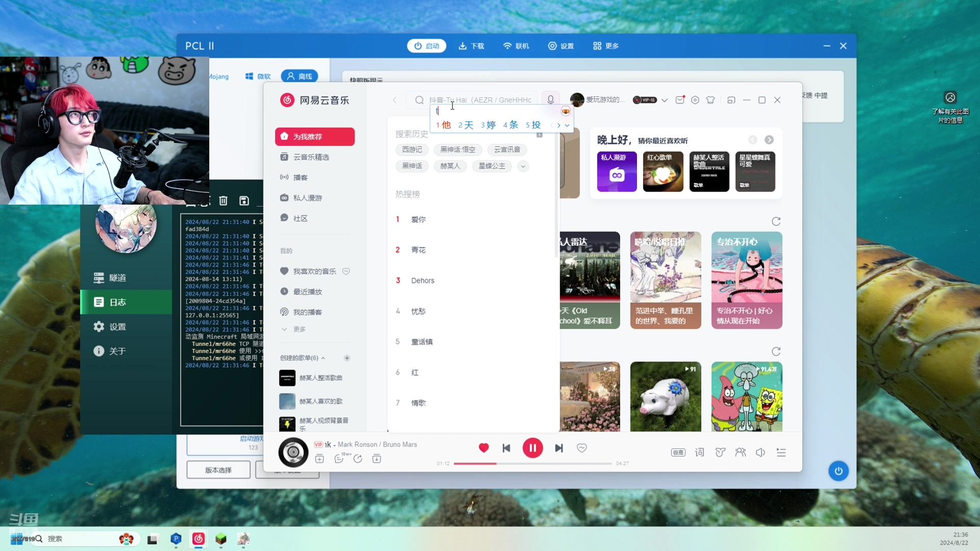Image resolution: width=980 pixels, height=551 pixels.
Task: Go back using the navigation arrow
Action: point(395,100)
